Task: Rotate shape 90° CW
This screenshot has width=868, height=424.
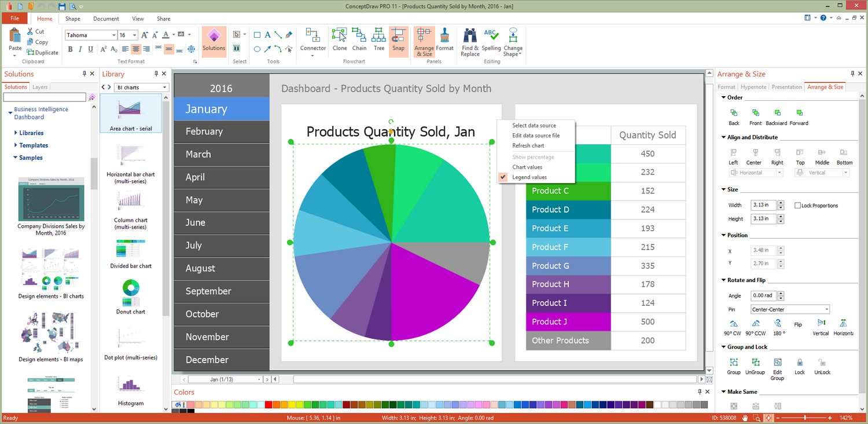Action: pos(734,324)
